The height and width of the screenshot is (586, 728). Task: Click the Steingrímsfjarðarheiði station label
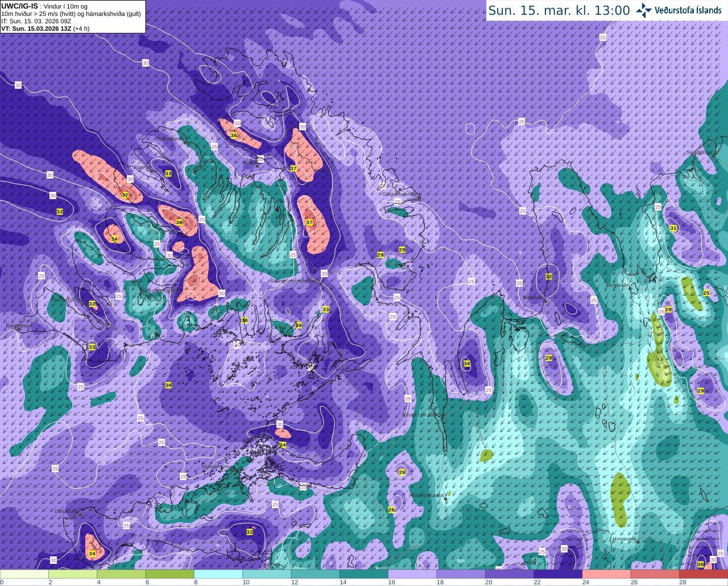pyautogui.click(x=296, y=280)
